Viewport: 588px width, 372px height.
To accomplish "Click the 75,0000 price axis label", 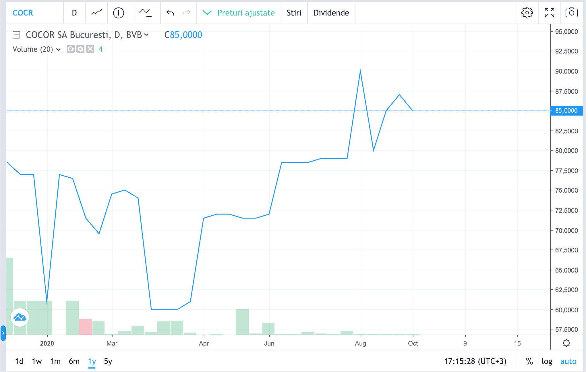I will coord(566,190).
